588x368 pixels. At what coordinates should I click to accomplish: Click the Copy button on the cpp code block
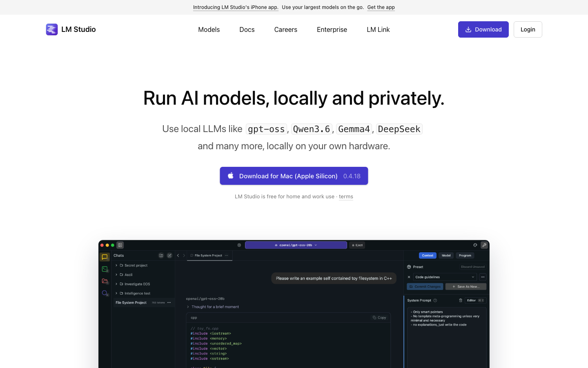[379, 318]
